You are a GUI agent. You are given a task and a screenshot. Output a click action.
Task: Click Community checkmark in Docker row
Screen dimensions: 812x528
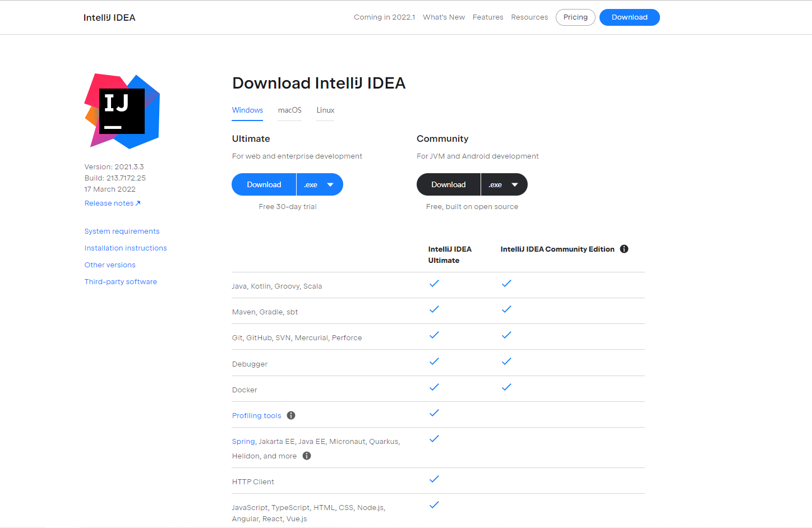(506, 387)
